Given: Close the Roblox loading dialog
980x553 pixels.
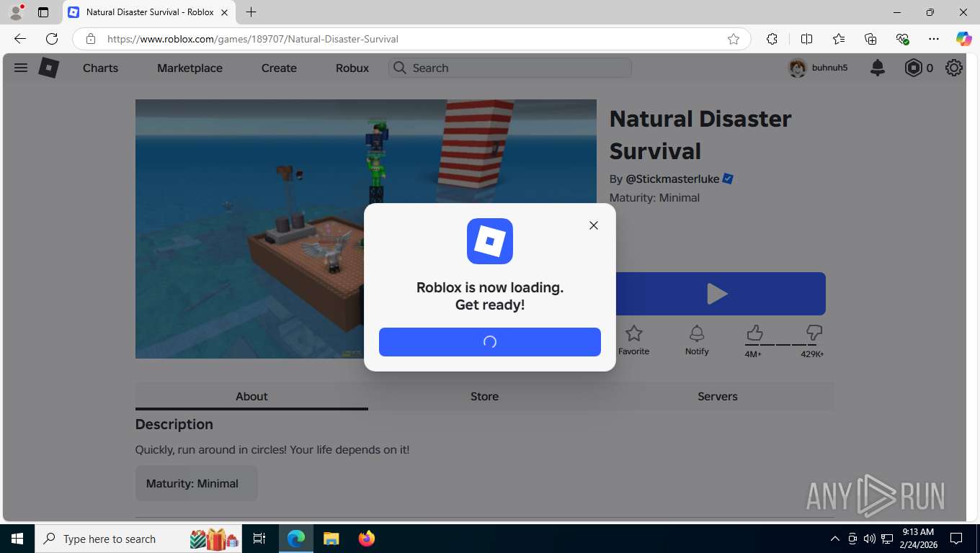Looking at the screenshot, I should (x=593, y=225).
